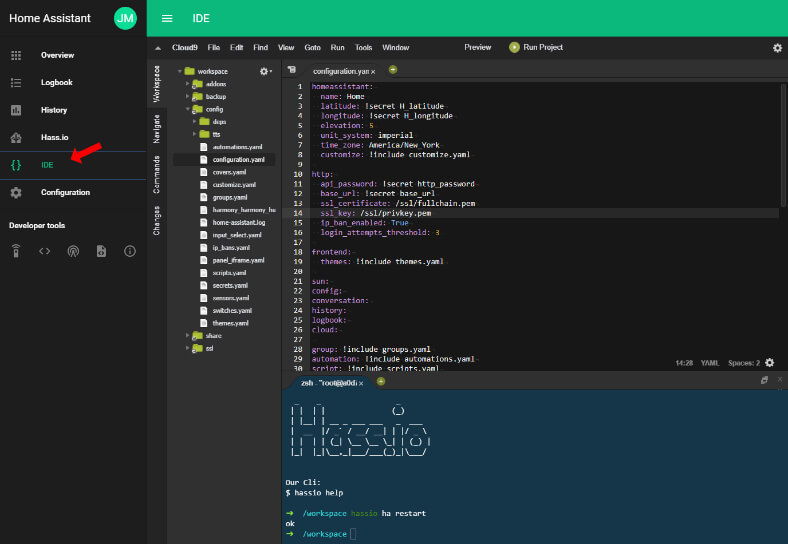The height and width of the screenshot is (544, 788).
Task: Open the Templates developer tool file icon
Action: pos(102,251)
